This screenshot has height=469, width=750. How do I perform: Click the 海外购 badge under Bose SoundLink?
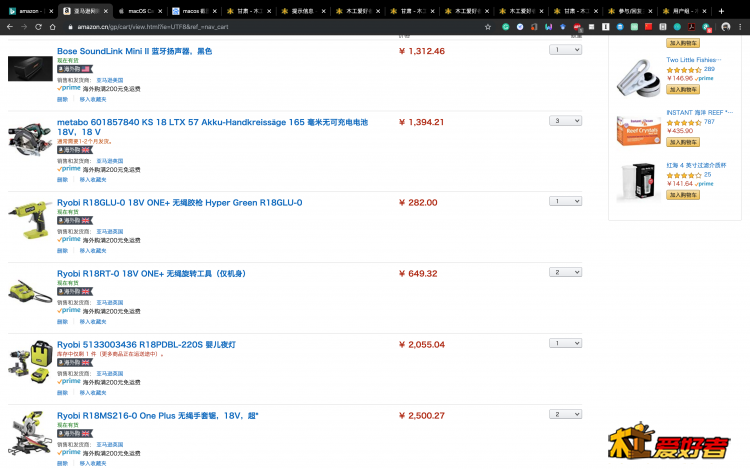click(x=75, y=69)
